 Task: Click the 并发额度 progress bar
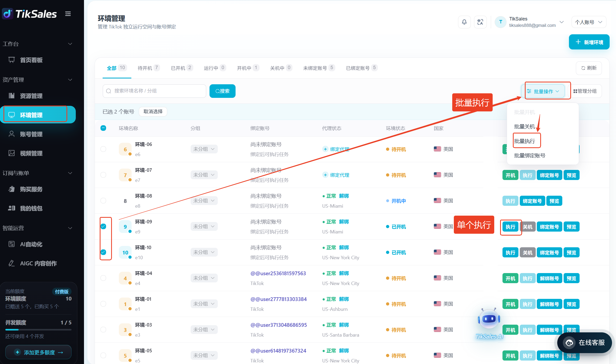pos(38,330)
